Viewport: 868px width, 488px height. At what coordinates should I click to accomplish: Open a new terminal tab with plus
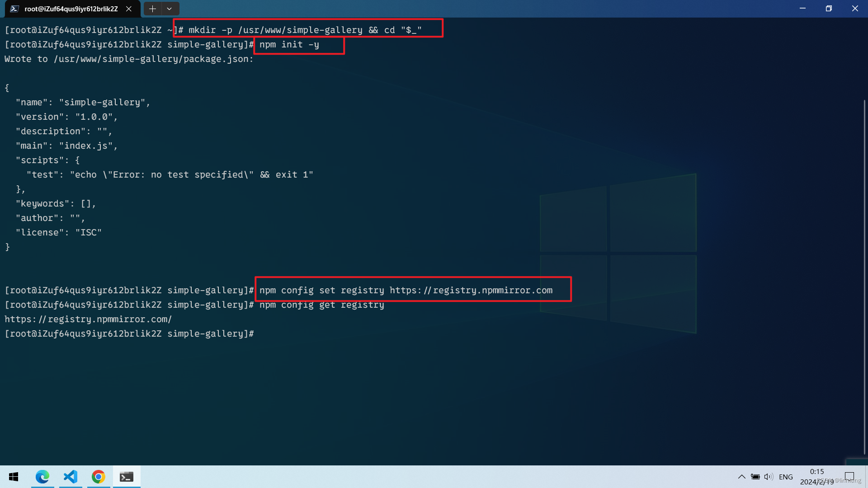[x=152, y=9]
